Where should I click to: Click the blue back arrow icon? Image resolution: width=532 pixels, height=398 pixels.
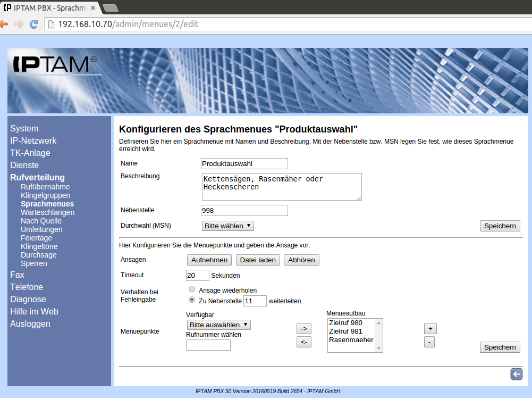pyautogui.click(x=516, y=374)
